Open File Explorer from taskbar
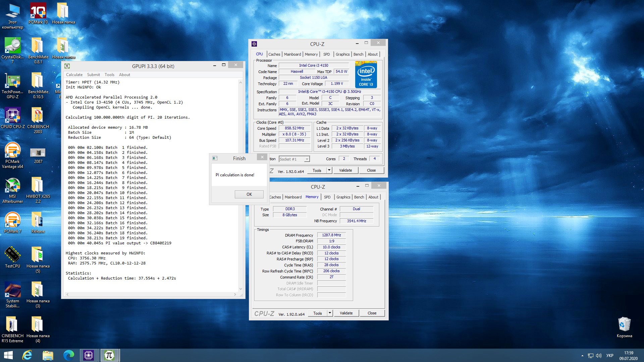Screen dimensions: 644x362 48,355
